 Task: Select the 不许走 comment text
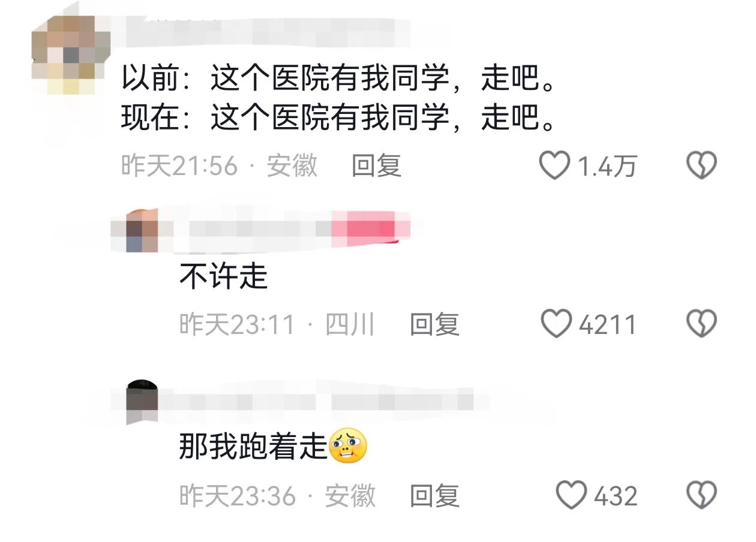pos(223,276)
